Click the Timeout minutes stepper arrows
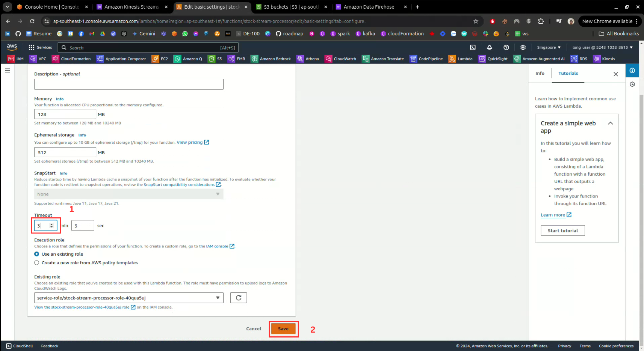 point(51,226)
